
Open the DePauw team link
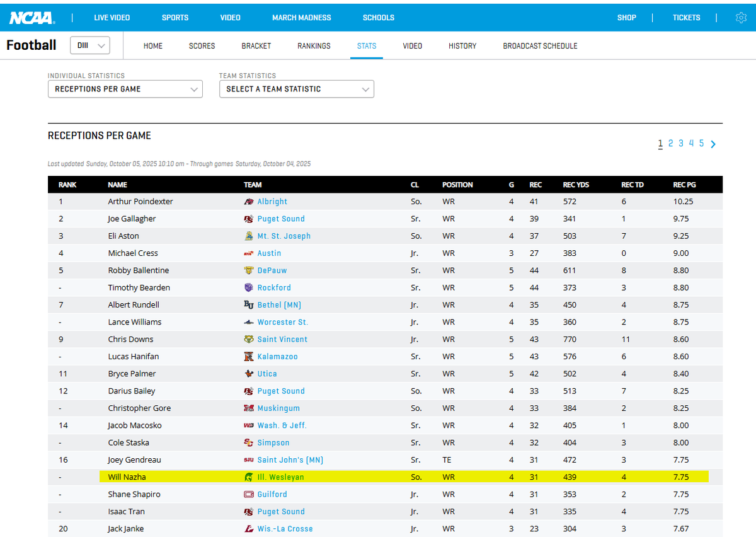click(272, 270)
